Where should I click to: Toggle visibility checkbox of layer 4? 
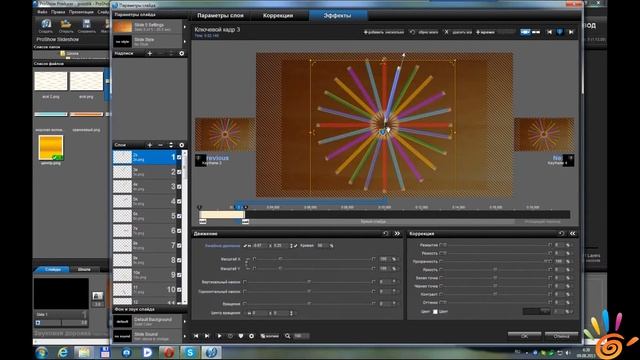[179, 201]
